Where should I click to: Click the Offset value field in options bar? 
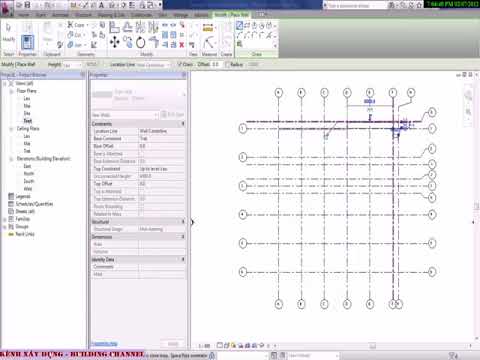click(x=215, y=64)
